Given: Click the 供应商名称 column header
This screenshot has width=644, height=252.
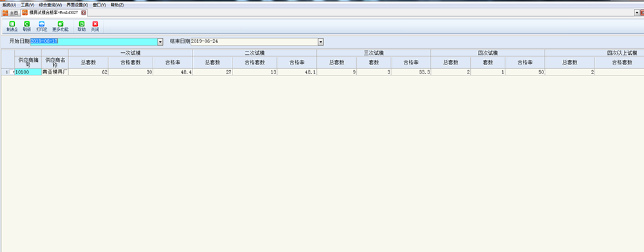Looking at the screenshot, I should (x=55, y=63).
